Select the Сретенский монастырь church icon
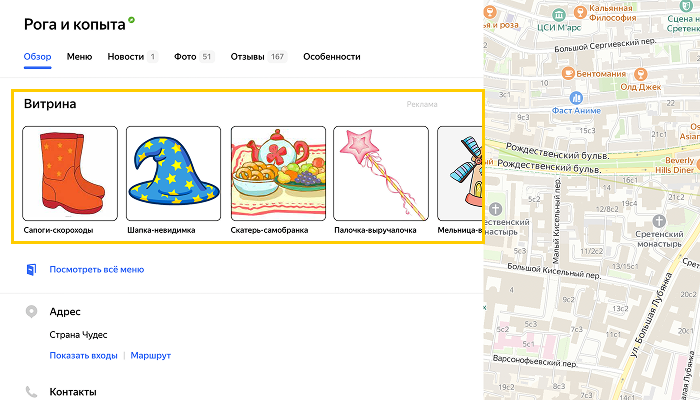700x400 pixels. (658, 219)
